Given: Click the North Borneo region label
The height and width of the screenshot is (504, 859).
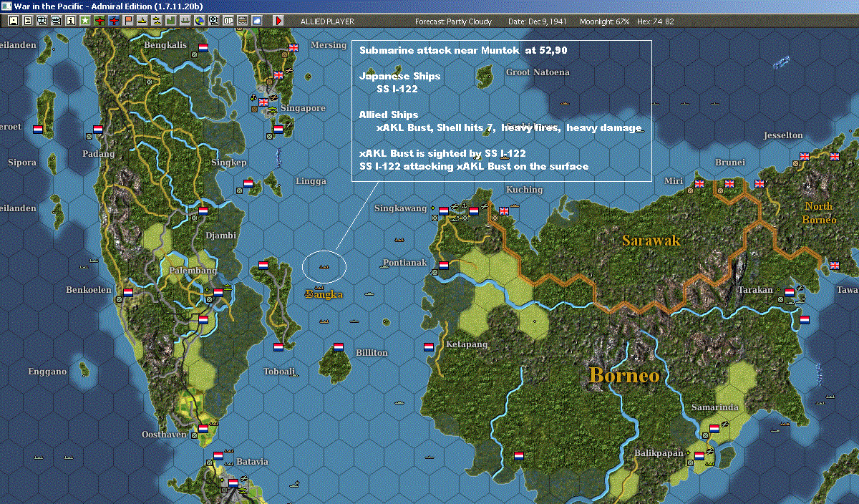Looking at the screenshot, I should point(819,213).
